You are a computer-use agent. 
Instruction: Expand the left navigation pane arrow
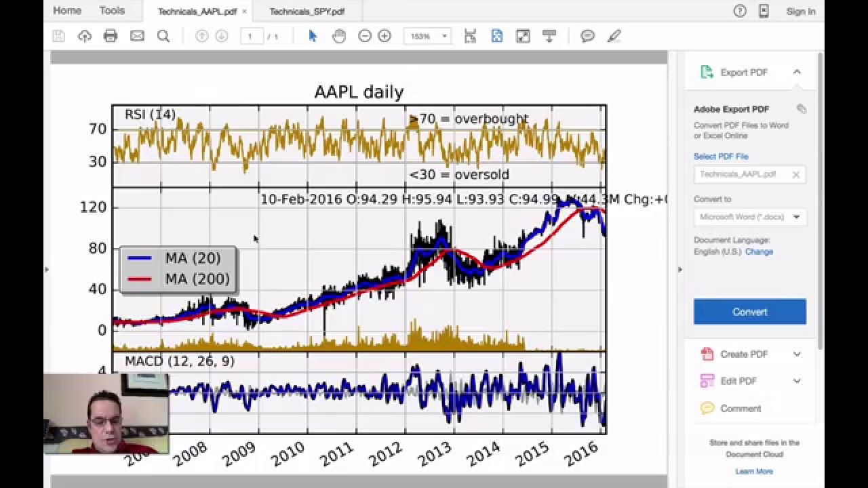(x=46, y=269)
